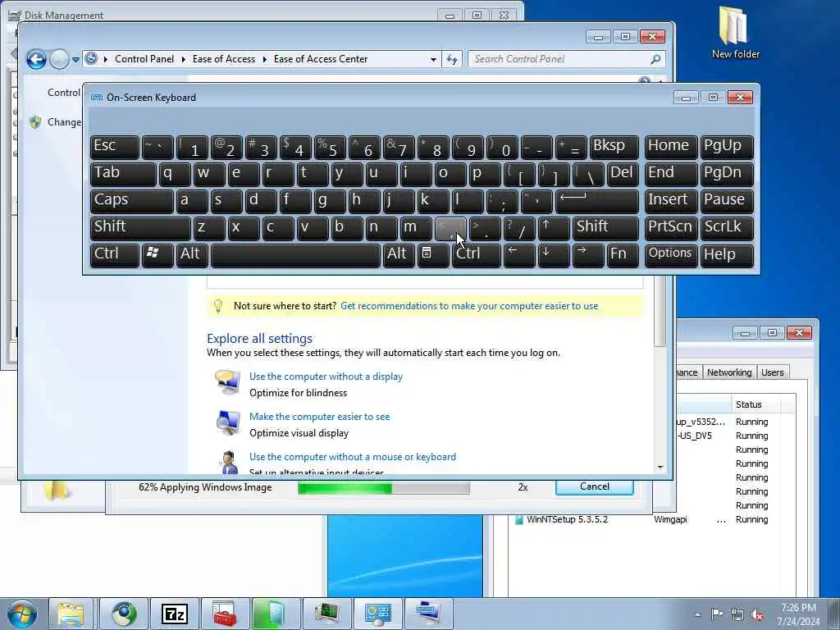Image resolution: width=840 pixels, height=630 pixels.
Task: Open the Windows Start orb
Action: point(22,614)
